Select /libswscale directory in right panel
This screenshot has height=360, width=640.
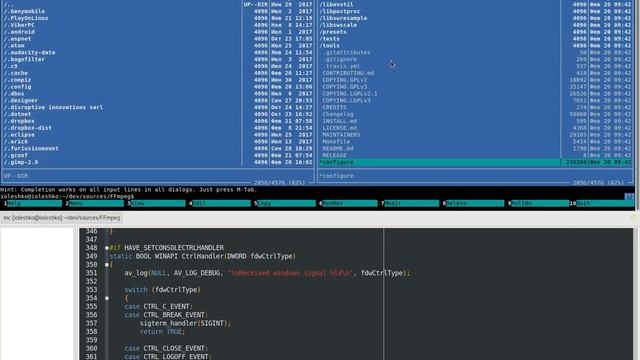pyautogui.click(x=338, y=25)
